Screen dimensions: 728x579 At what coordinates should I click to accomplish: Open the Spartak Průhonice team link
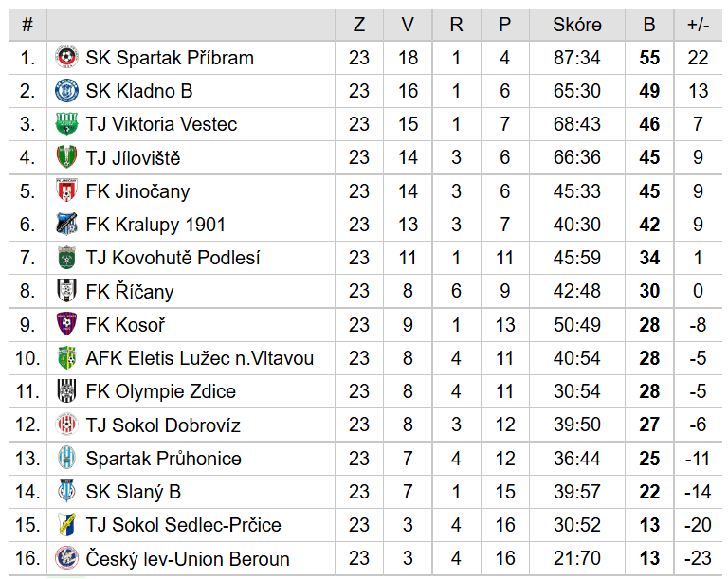coord(163,459)
